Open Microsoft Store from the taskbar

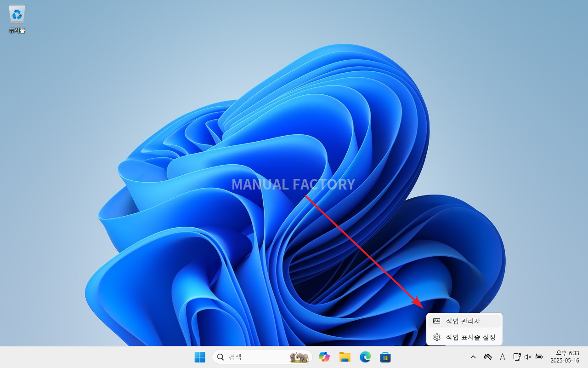tap(385, 357)
